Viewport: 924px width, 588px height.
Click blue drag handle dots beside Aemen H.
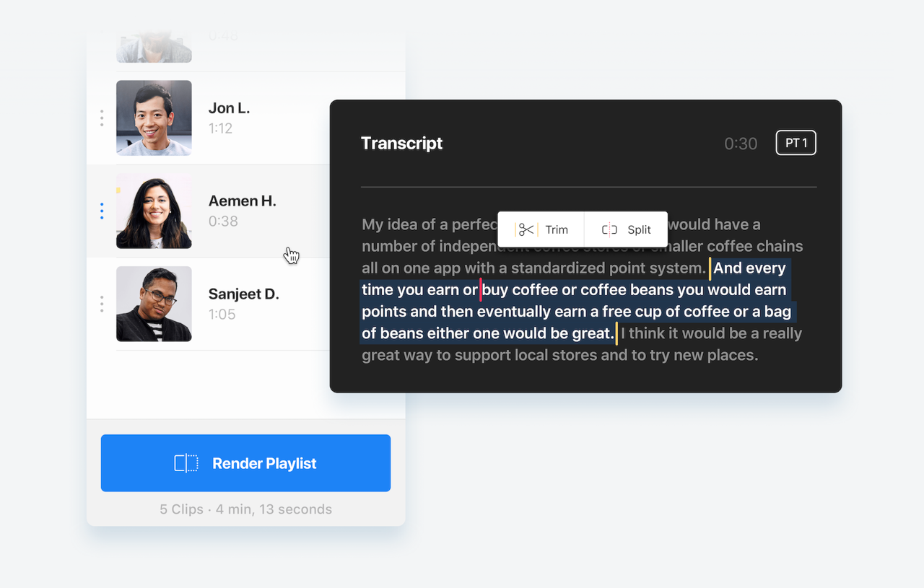point(102,211)
